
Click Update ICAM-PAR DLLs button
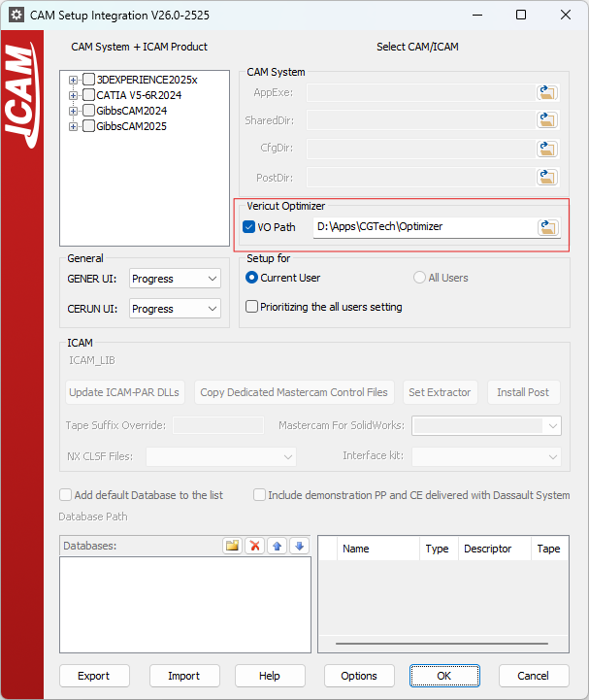(124, 392)
